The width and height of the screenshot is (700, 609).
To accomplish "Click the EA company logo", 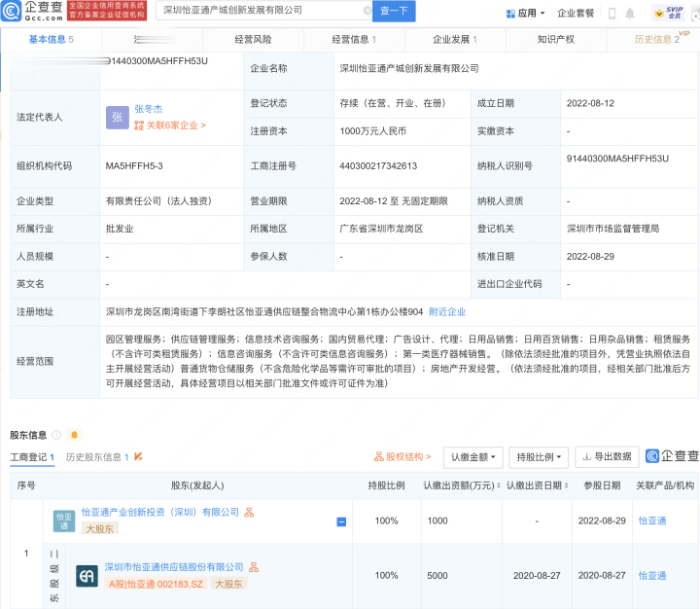I will pos(87,576).
